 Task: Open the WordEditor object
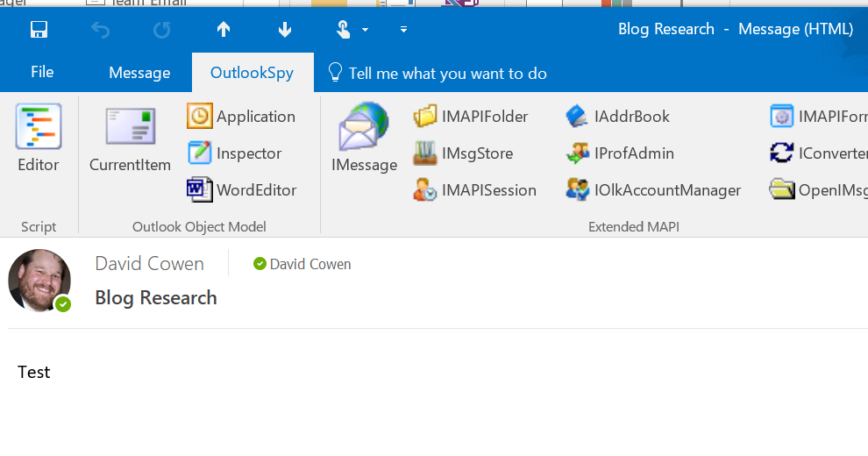[242, 190]
